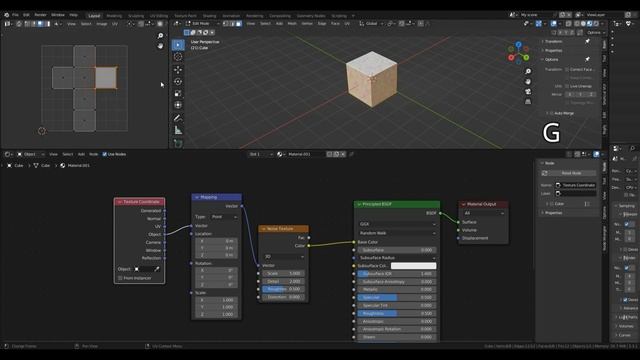The image size is (640, 360).
Task: Open the Type dropdown in Mapping node
Action: click(224, 217)
